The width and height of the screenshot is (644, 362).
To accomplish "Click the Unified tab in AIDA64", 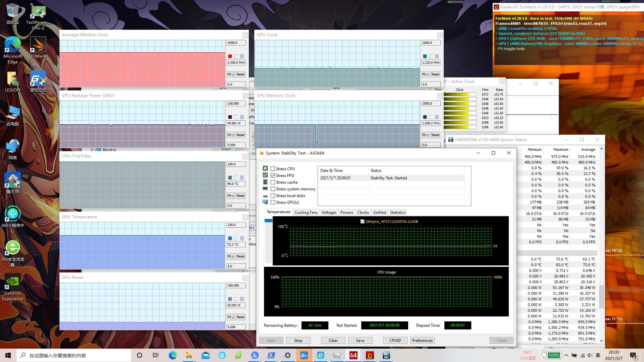I will coord(380,212).
